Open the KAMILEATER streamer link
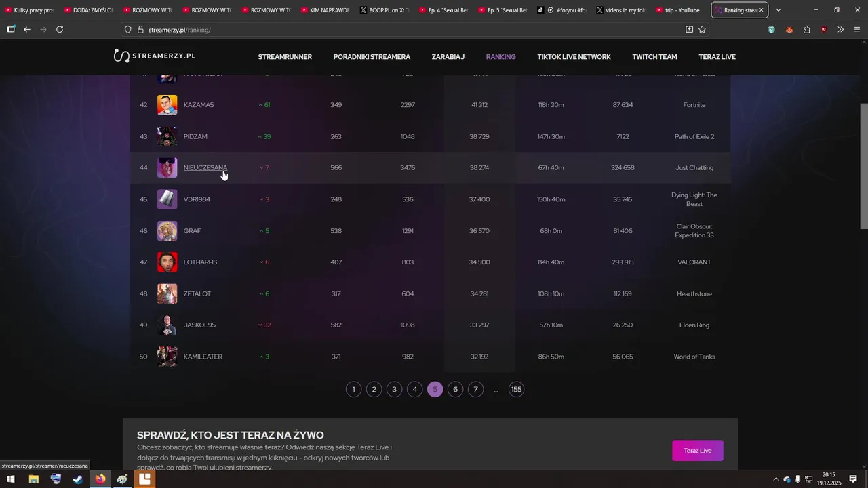This screenshot has width=868, height=488. (x=203, y=357)
